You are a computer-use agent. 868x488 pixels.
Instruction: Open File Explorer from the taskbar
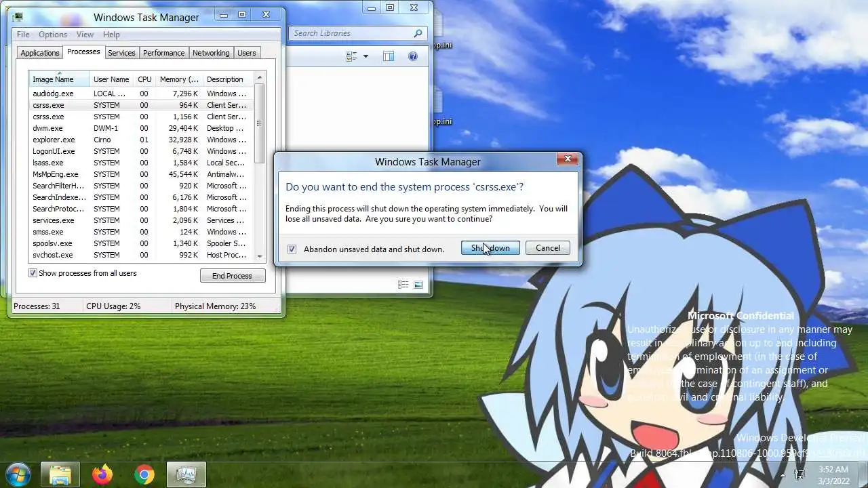click(60, 474)
